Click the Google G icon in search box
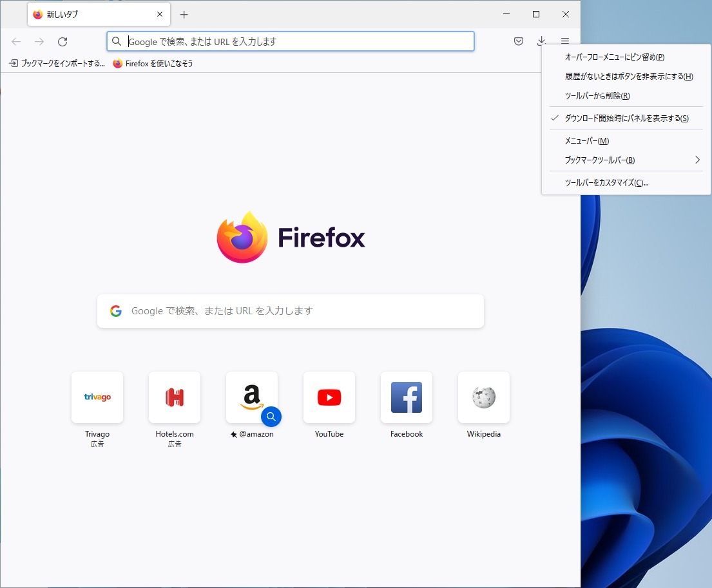 [116, 311]
